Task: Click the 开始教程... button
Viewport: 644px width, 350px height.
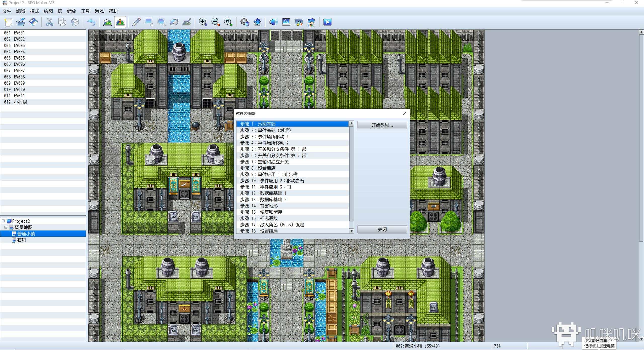Action: pyautogui.click(x=382, y=125)
